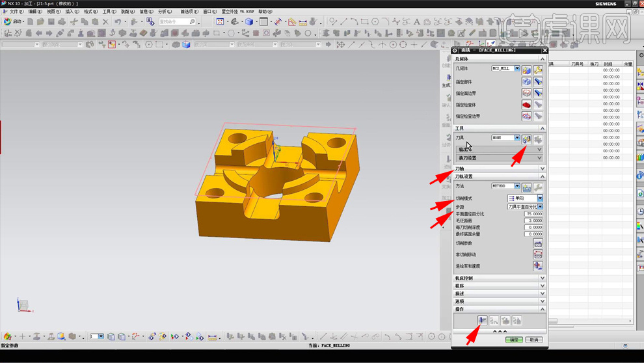Close the 面铣 FACE_MILLING dialog
644x363 pixels.
click(x=544, y=50)
